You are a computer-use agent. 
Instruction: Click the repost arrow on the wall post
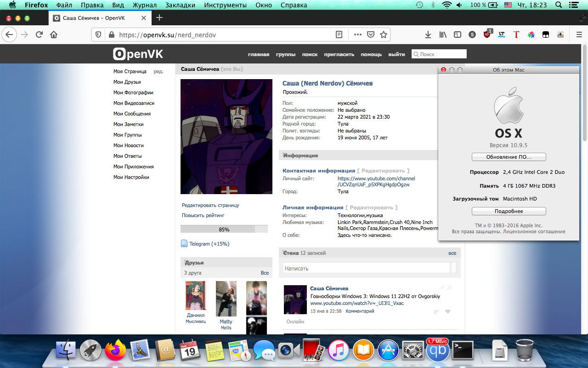pos(436,311)
